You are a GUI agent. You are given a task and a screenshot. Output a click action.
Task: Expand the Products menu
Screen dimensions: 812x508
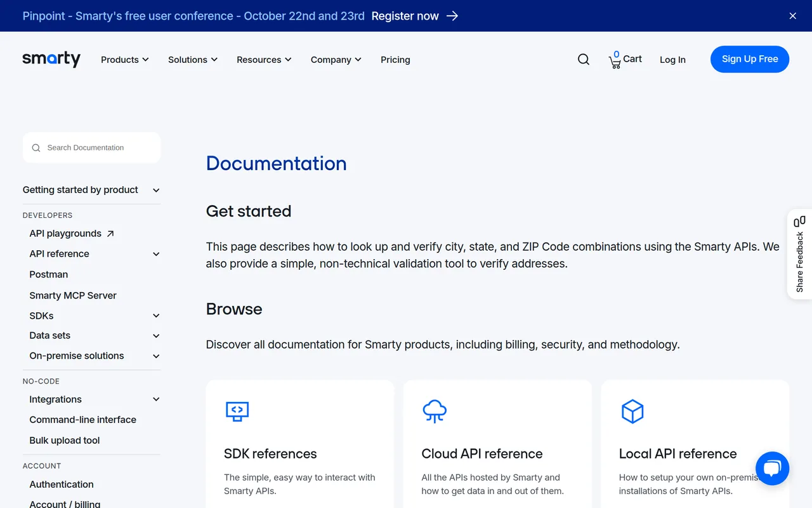click(125, 60)
